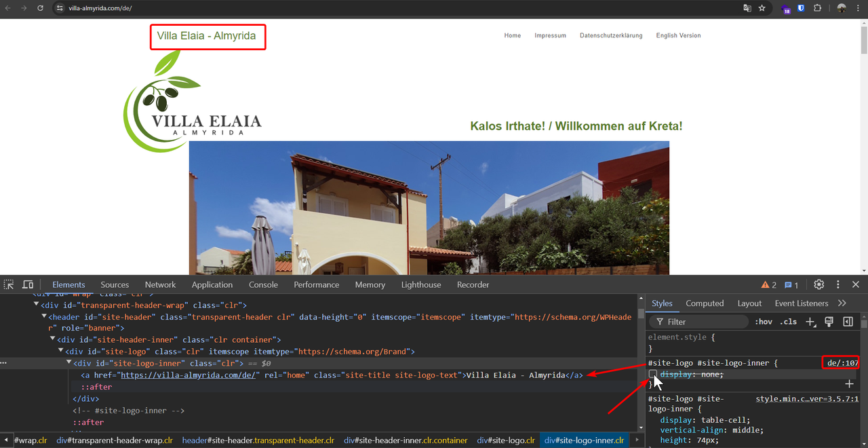Collapse the transparent-header-wrap div node

pos(37,305)
